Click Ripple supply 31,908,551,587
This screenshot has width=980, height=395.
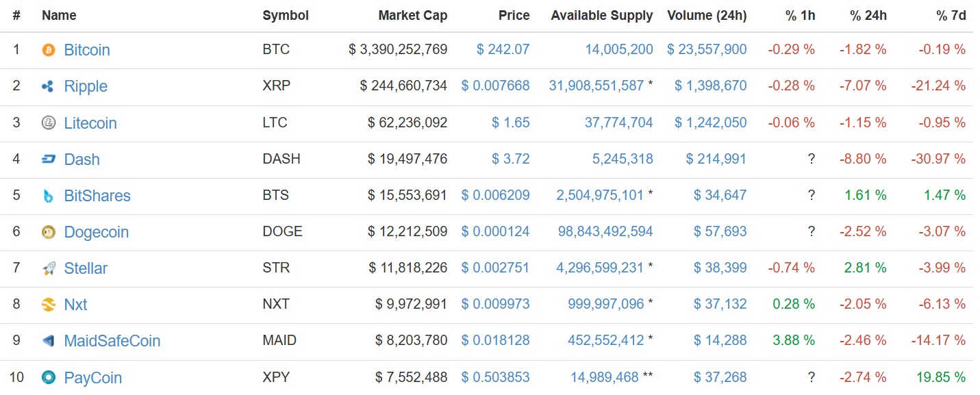[596, 86]
